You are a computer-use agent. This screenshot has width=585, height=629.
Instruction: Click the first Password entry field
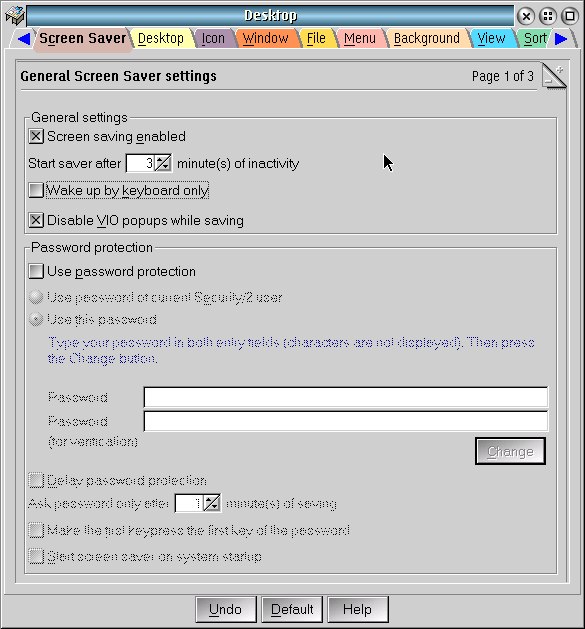click(x=345, y=397)
